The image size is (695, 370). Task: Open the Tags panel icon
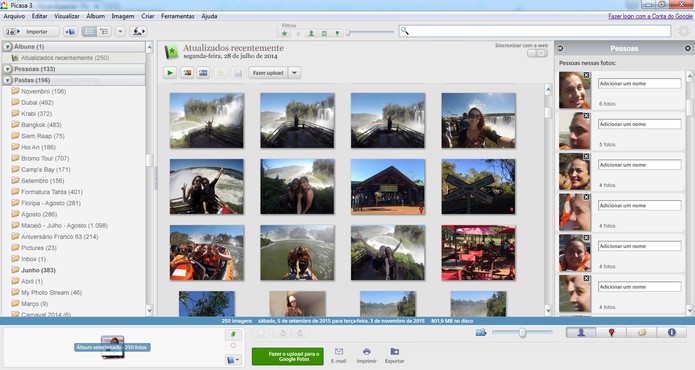[641, 332]
